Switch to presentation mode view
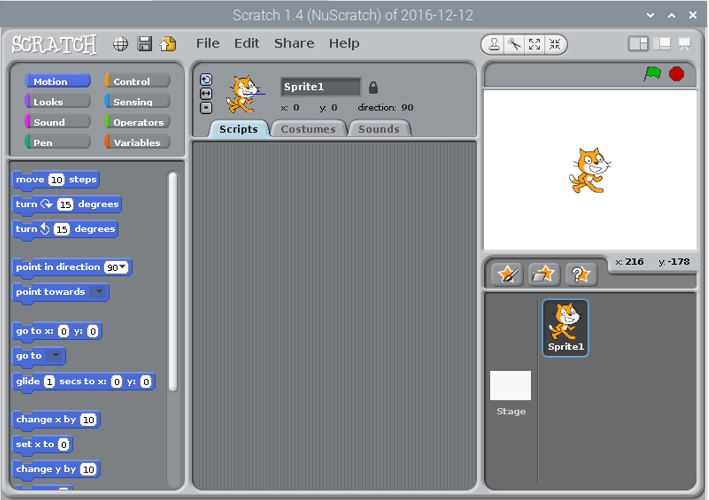Image resolution: width=709 pixels, height=500 pixels. 685,44
